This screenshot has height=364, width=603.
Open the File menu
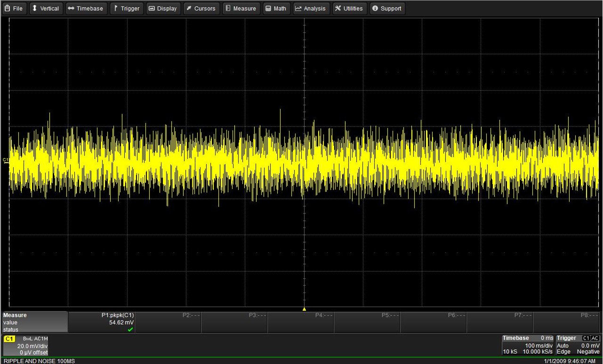point(14,8)
